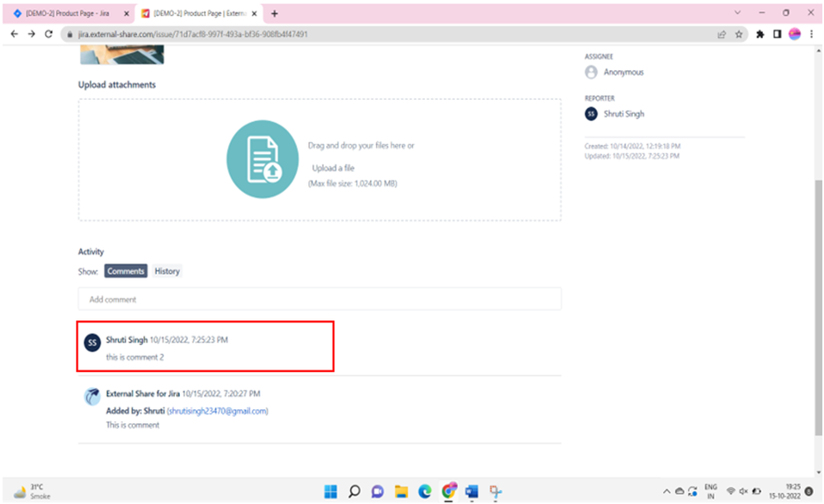Click the SS avatar beside comment 2
Viewport: 824px width, 504px height.
pyautogui.click(x=92, y=343)
